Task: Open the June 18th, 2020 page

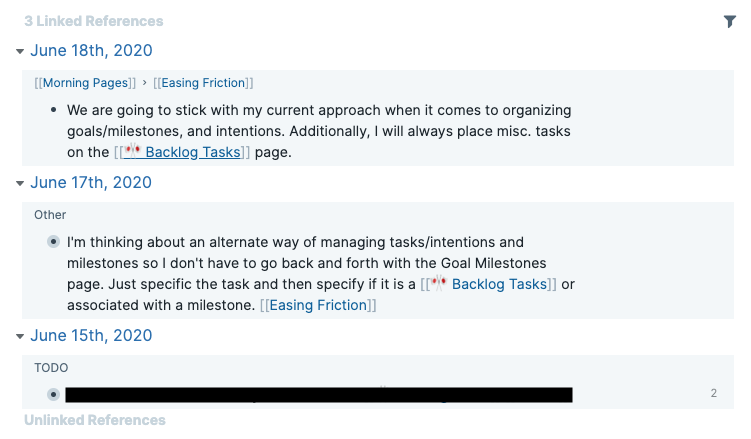Action: (x=91, y=50)
